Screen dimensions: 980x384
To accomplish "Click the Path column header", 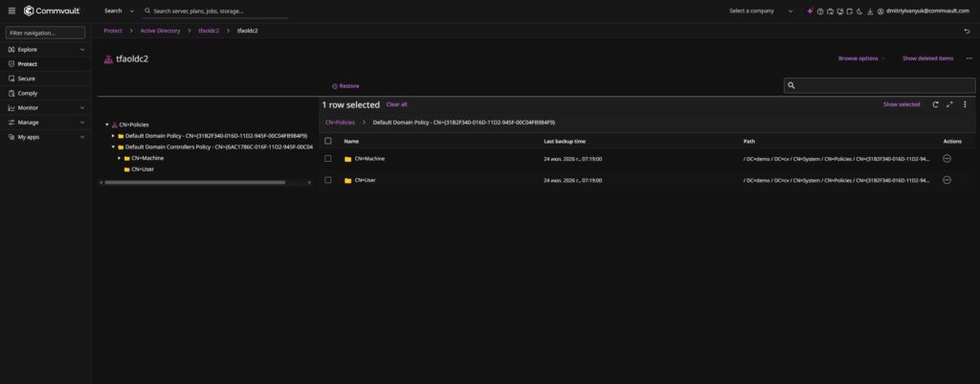I will coord(748,142).
